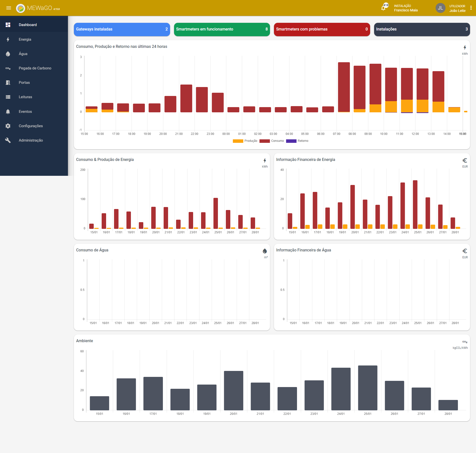476x453 pixels.
Task: Click the Configurações gear icon
Action: tap(8, 126)
